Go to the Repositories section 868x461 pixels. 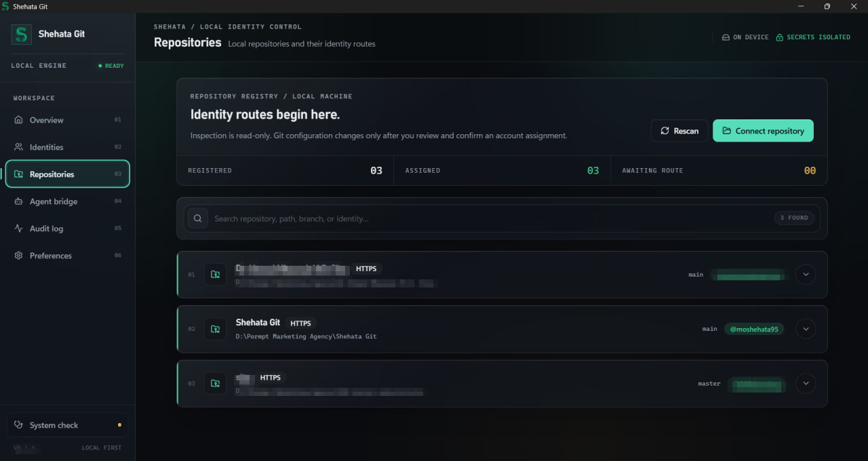point(67,174)
